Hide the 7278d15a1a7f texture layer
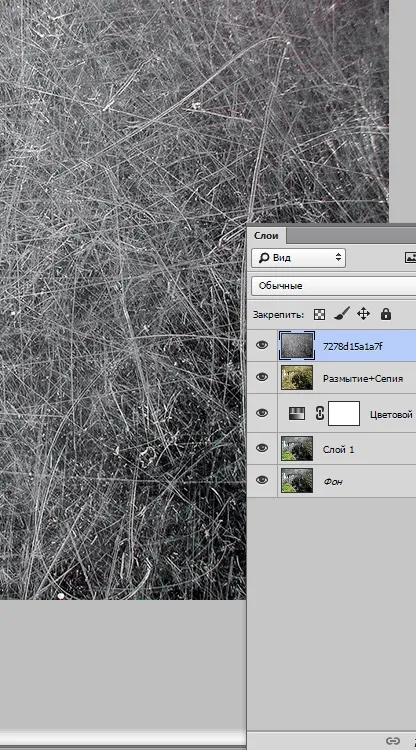Screen dimensions: 416x750 (262, 345)
